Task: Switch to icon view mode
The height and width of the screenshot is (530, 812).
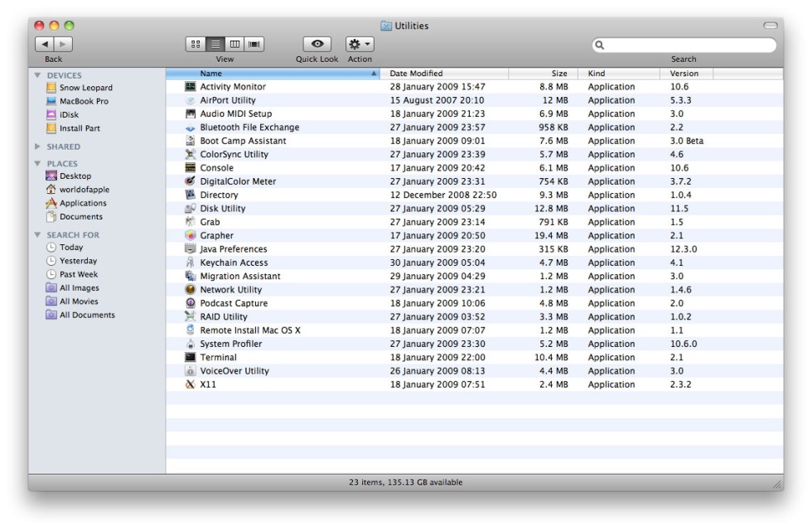Action: point(195,45)
